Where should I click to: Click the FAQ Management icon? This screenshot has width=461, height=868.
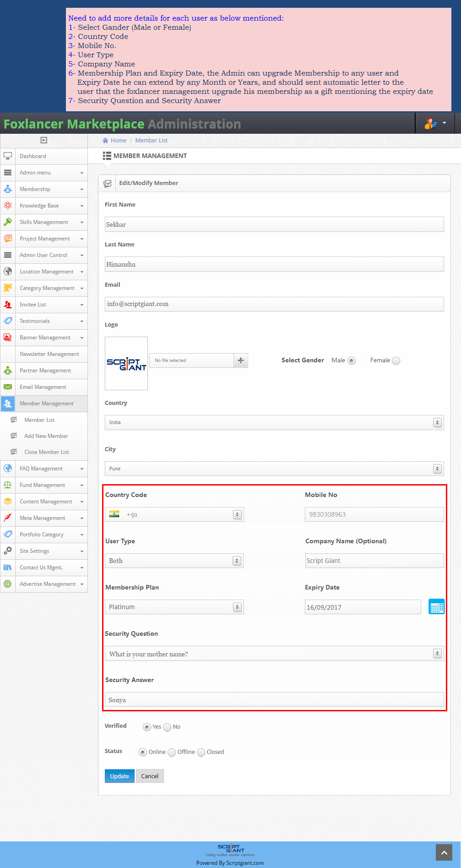[x=8, y=469]
